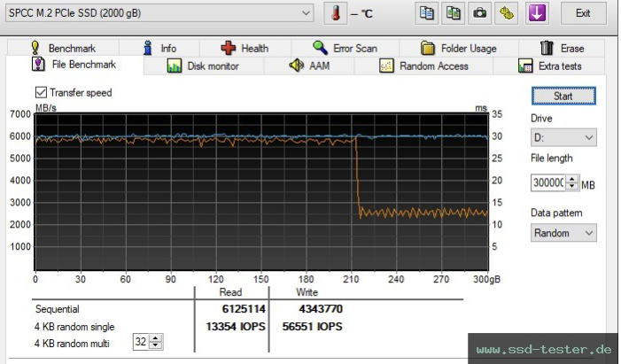The width and height of the screenshot is (621, 364).
Task: Decrease the 4 KB random multi value
Action: click(x=156, y=345)
